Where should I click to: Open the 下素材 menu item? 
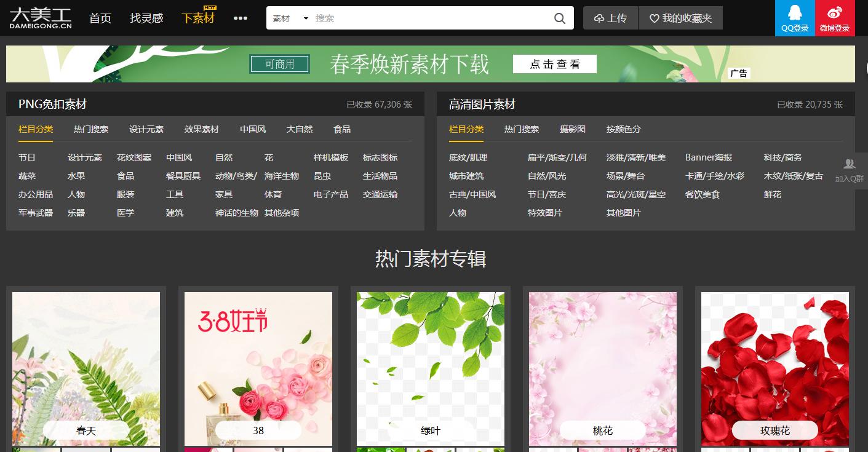coord(199,18)
